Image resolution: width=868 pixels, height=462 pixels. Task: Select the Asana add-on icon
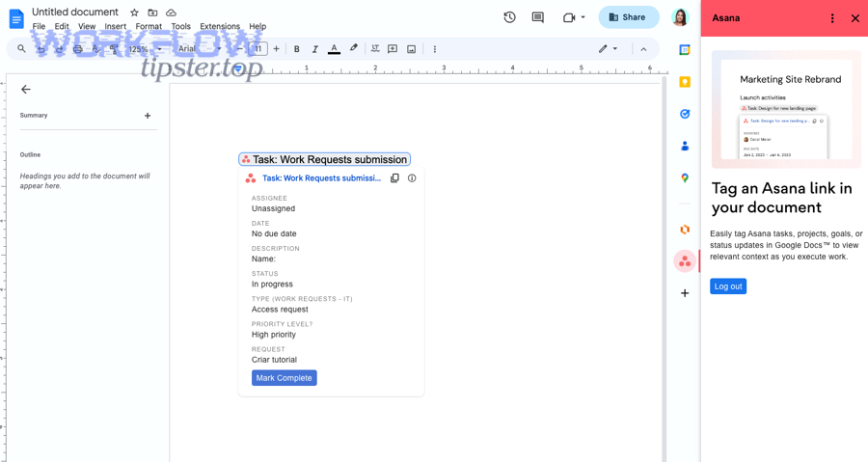(x=685, y=261)
